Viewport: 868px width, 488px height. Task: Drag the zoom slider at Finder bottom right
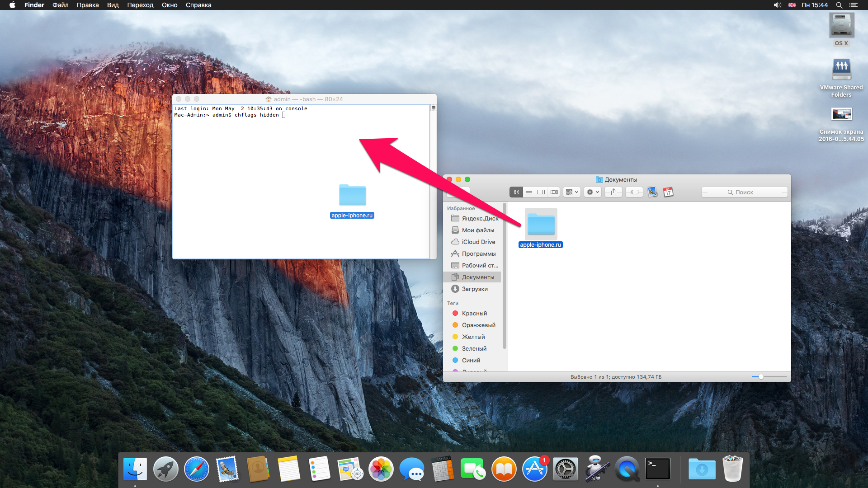761,376
